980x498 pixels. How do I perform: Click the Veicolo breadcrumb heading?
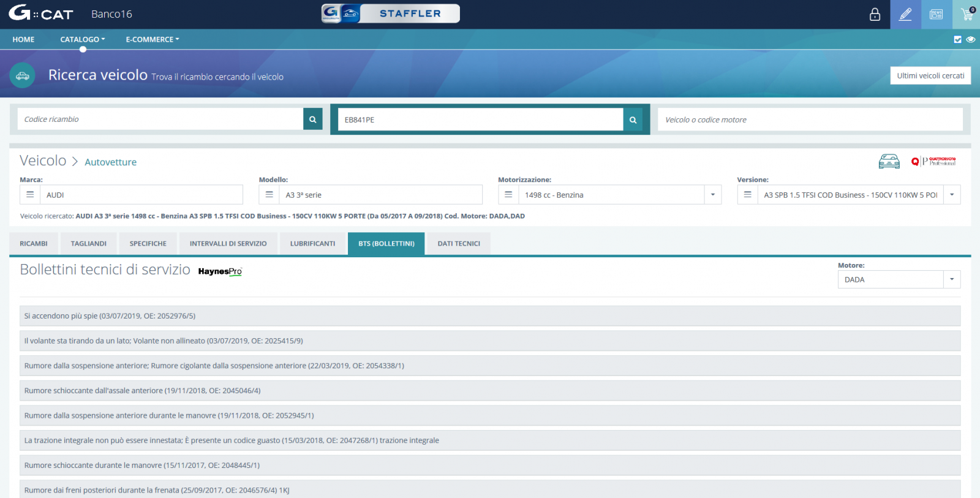coord(43,160)
